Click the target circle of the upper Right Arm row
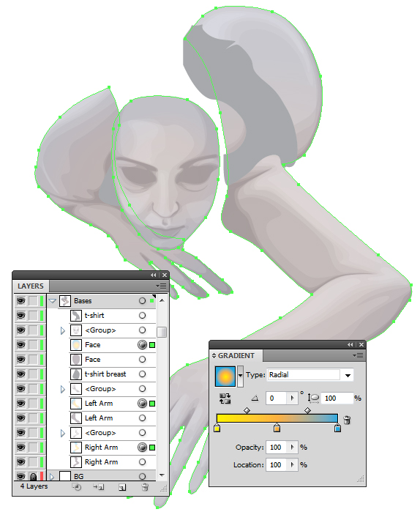Screen dimensions: 420x523 click(x=142, y=448)
